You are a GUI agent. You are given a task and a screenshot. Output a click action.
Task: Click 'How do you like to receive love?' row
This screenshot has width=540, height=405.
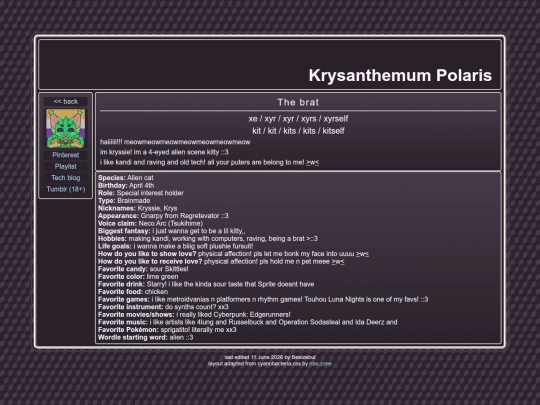click(221, 261)
